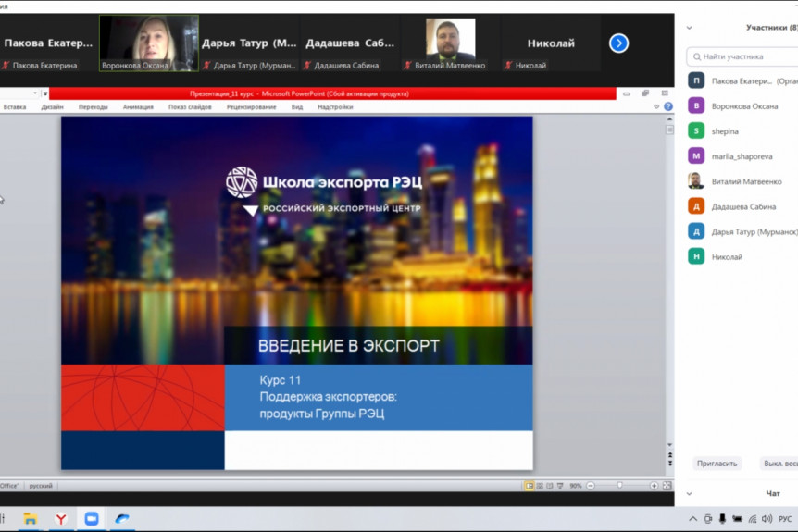The width and height of the screenshot is (798, 532).
Task: Click next slide double-arrow on scrollbar
Action: pyautogui.click(x=669, y=463)
